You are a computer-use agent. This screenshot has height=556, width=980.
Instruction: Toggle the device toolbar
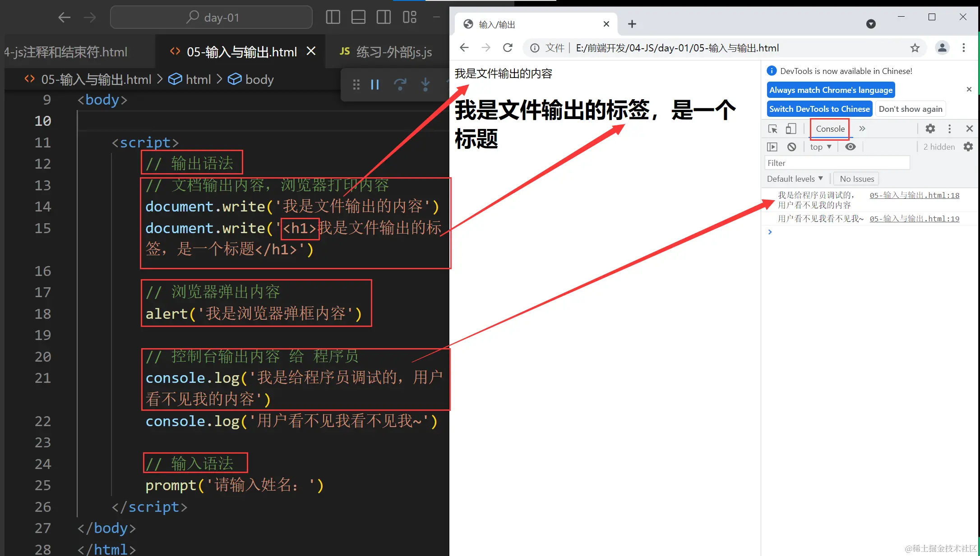791,129
